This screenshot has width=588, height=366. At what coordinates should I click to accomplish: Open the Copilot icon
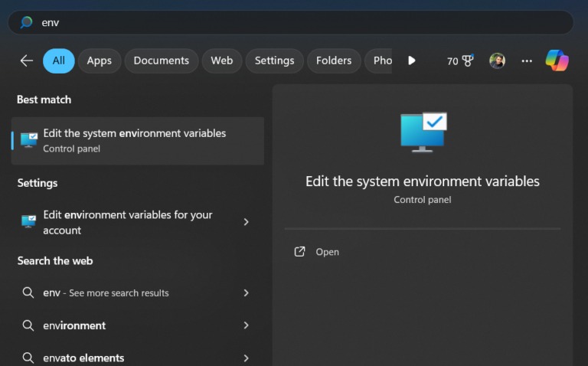(557, 60)
